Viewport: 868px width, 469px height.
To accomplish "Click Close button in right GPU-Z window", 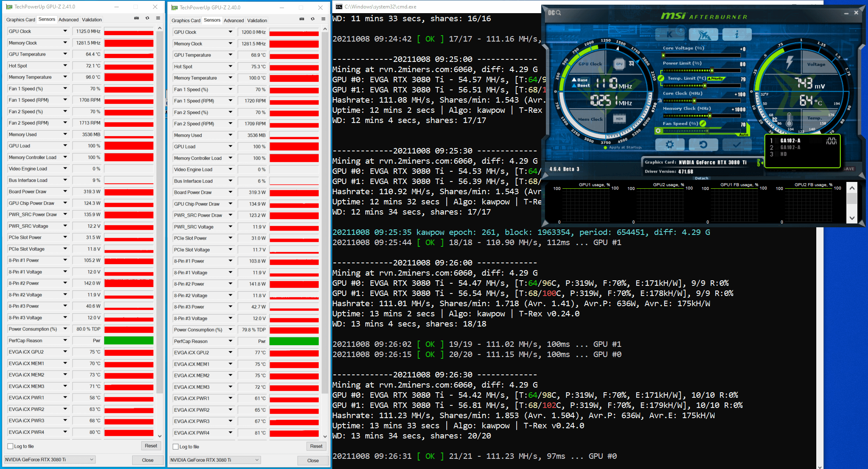I will click(313, 461).
